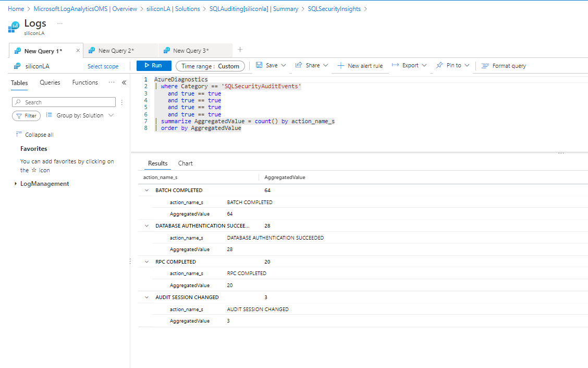Click the New alert rule plus icon

point(340,66)
